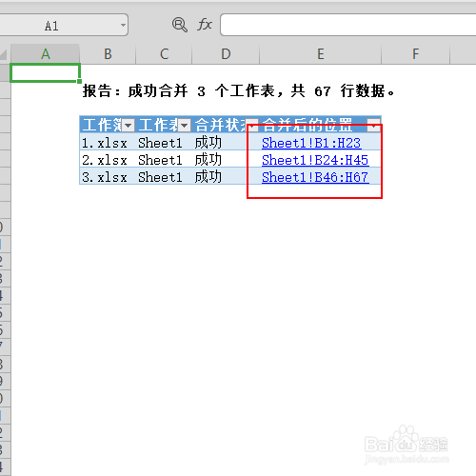The height and width of the screenshot is (476, 476).
Task: Click the 合并后的位置 header cell
Action: click(321, 125)
